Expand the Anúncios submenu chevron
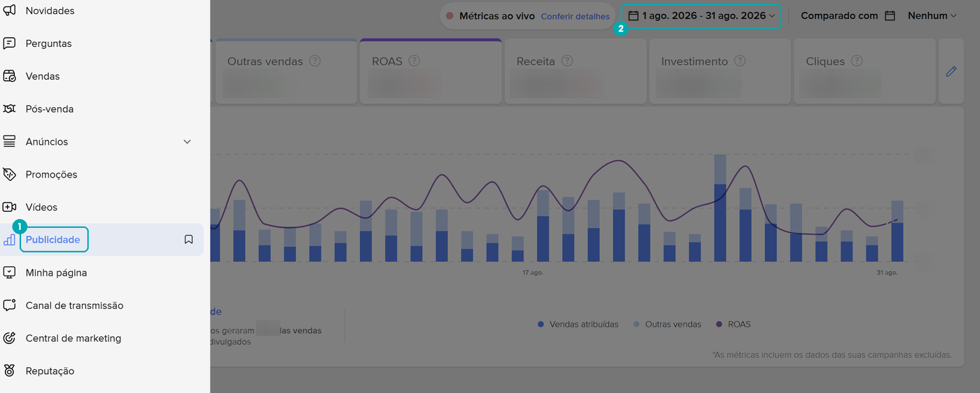This screenshot has height=393, width=980. coord(187,142)
